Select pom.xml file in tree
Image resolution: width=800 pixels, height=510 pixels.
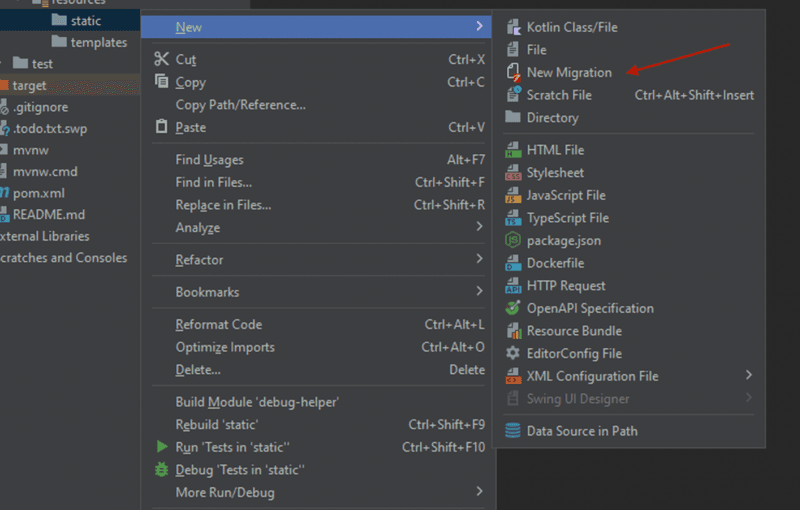[x=39, y=193]
